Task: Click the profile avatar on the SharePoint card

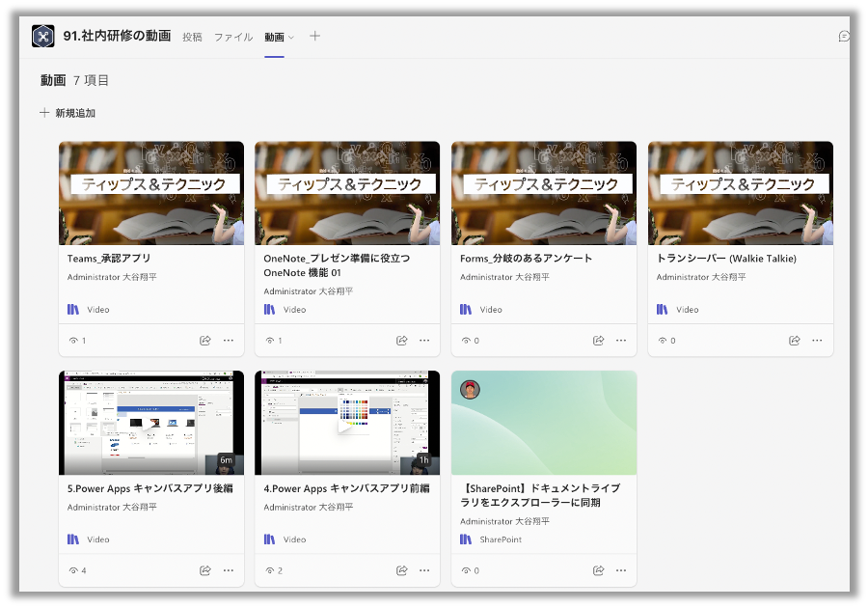Action: tap(470, 390)
